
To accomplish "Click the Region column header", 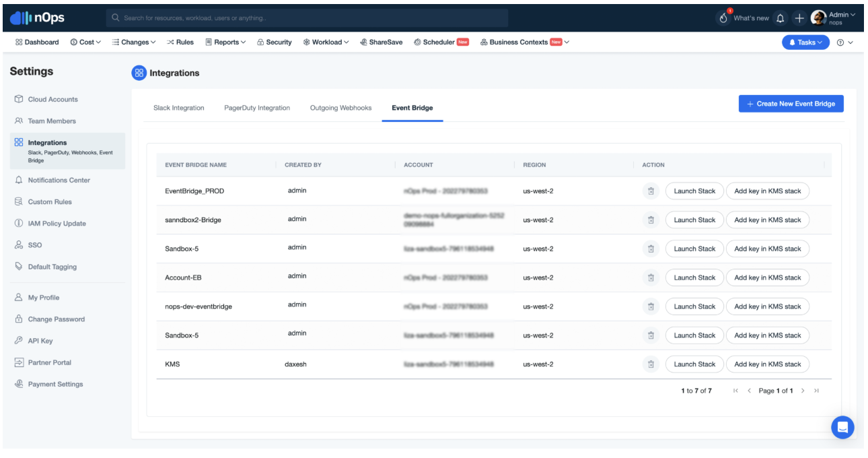I will click(x=534, y=165).
